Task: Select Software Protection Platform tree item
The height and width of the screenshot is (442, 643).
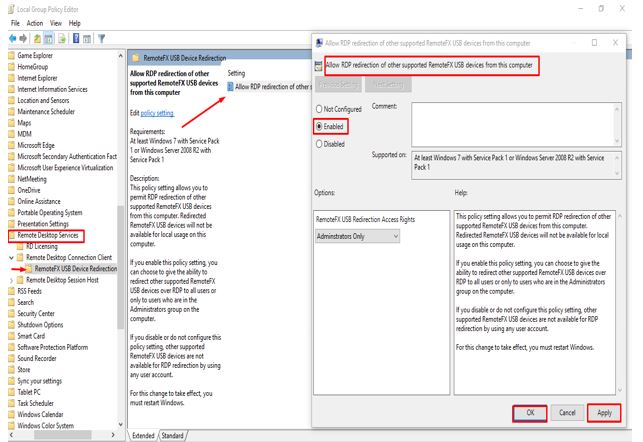Action: click(52, 347)
